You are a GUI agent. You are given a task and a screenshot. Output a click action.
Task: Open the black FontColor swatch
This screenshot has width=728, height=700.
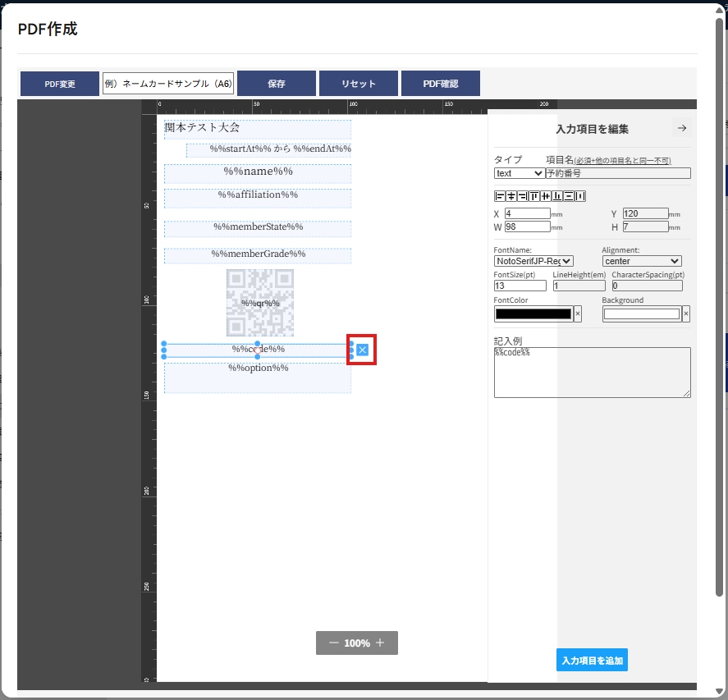pyautogui.click(x=533, y=313)
